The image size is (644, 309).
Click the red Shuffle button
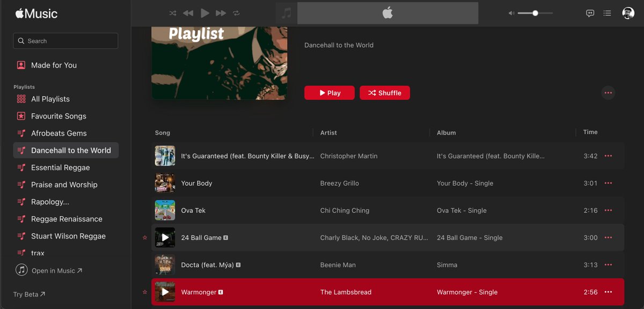(x=385, y=93)
